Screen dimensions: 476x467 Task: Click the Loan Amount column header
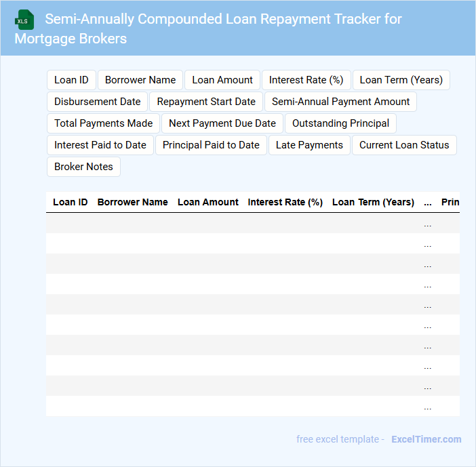208,202
